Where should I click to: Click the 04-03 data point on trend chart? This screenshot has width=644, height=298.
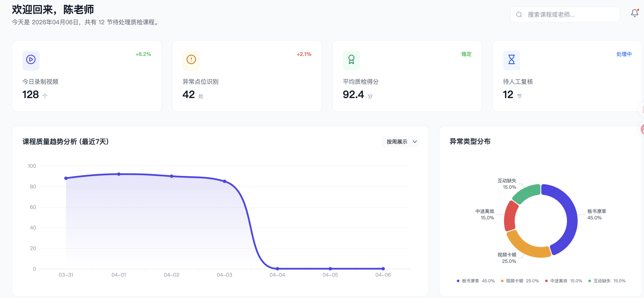pyautogui.click(x=224, y=181)
